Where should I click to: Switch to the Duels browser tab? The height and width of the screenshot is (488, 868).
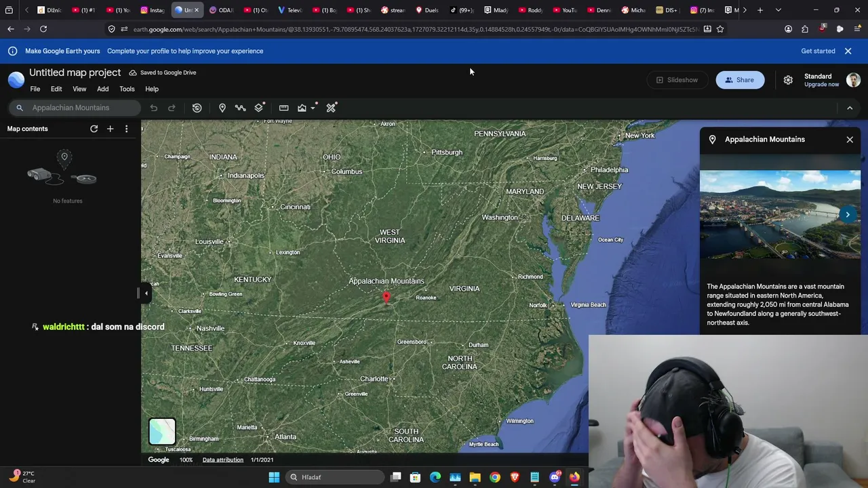(x=427, y=10)
